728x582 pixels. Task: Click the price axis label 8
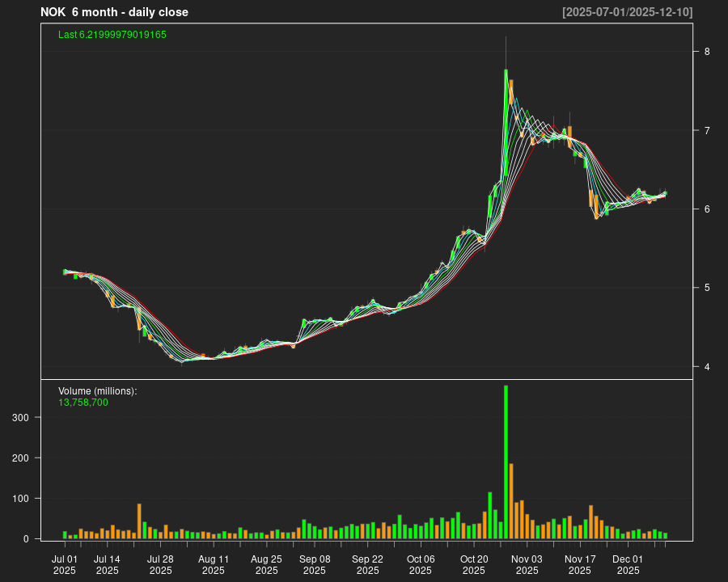pos(707,52)
